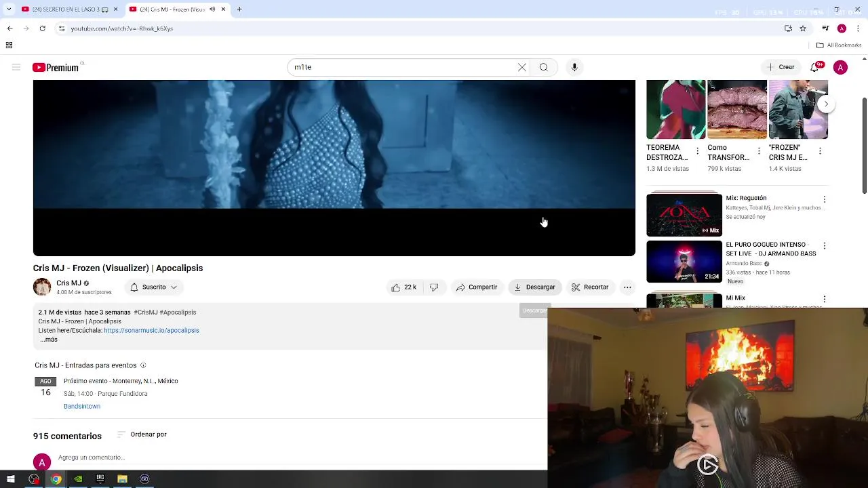Open options for EL PURO GOGUEO INTENSO
868x488 pixels.
(x=825, y=245)
